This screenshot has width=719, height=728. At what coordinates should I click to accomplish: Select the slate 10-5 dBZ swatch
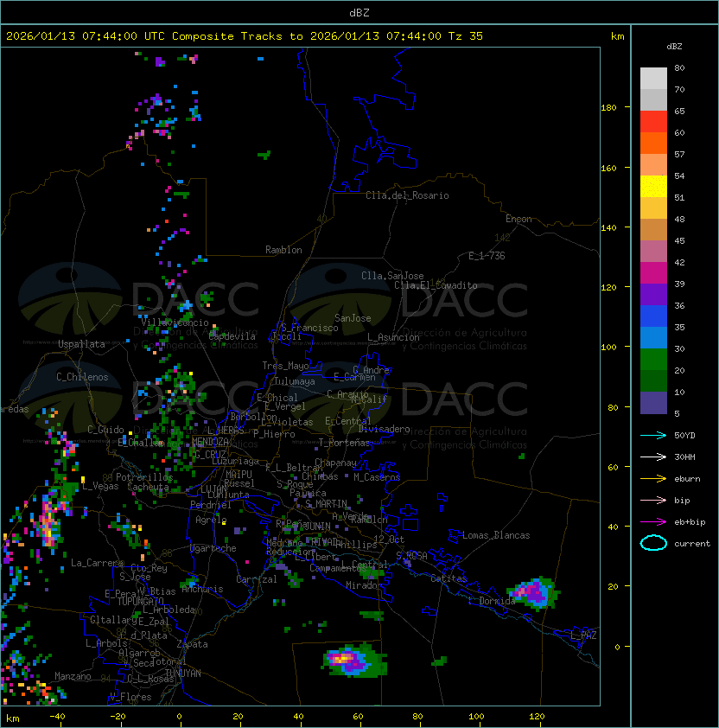(653, 403)
